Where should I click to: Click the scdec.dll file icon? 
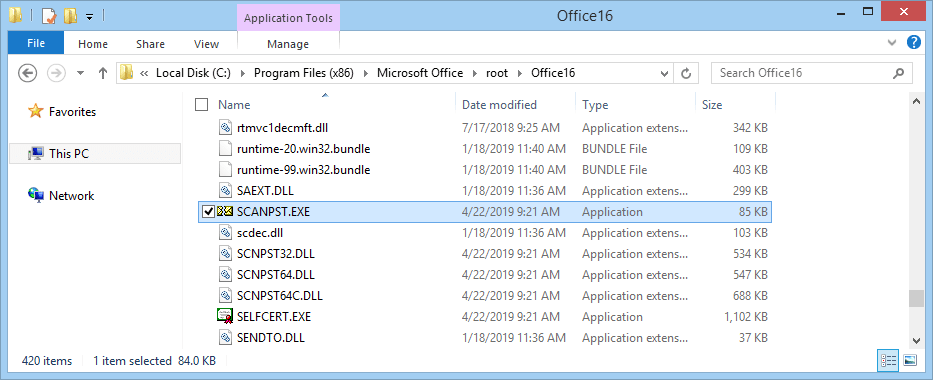tap(225, 232)
